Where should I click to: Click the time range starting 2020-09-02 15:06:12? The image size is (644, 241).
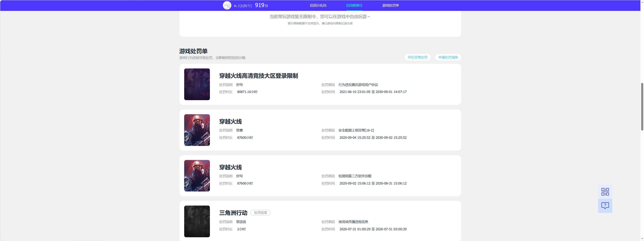[x=373, y=183]
